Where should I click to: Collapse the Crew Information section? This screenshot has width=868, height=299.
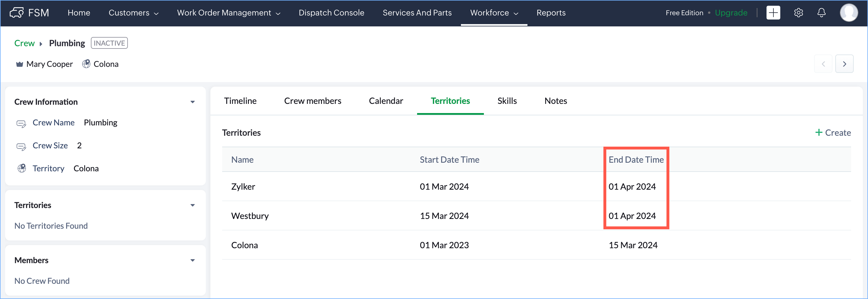[192, 102]
